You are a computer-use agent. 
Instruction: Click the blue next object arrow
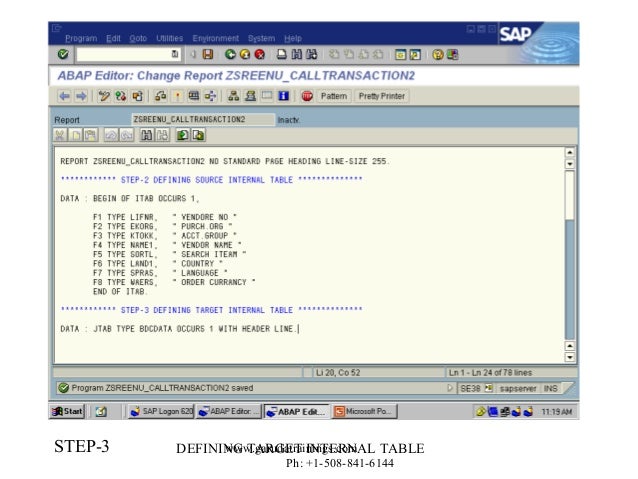[81, 96]
